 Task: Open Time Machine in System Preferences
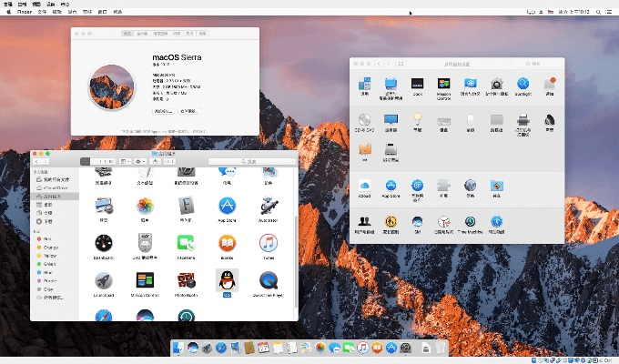(471, 222)
